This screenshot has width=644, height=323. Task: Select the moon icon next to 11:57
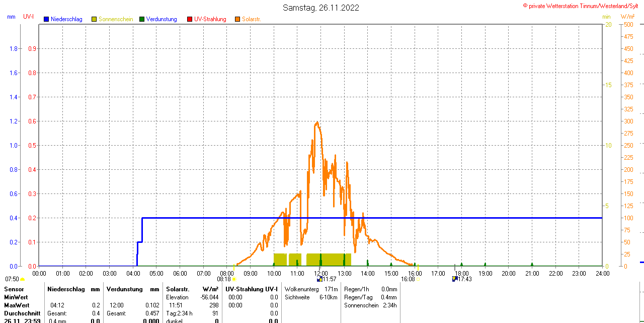[319, 279]
